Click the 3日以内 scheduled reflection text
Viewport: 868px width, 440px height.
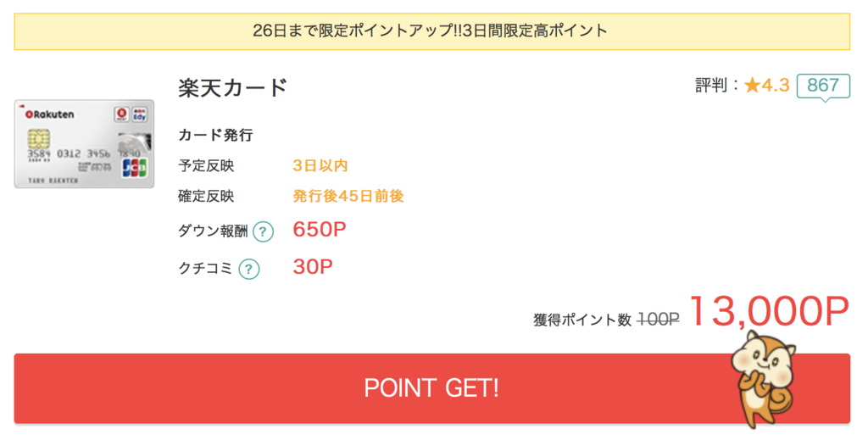(x=320, y=165)
